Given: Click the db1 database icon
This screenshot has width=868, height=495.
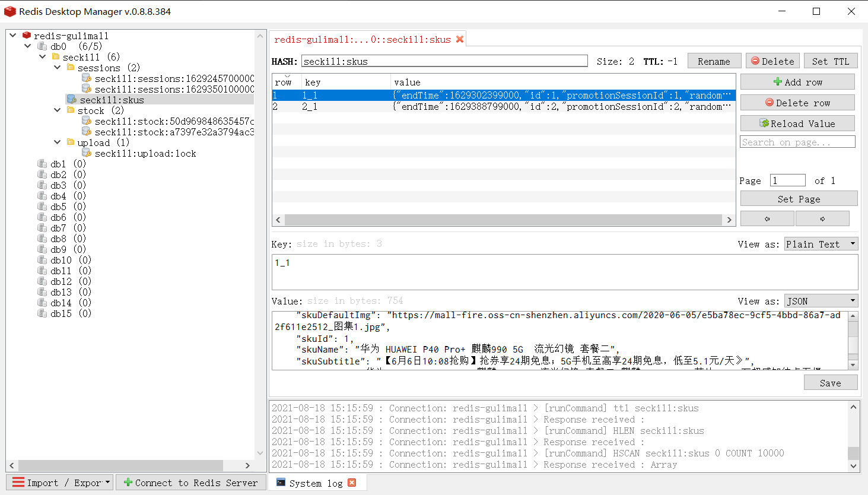Looking at the screenshot, I should tap(42, 164).
